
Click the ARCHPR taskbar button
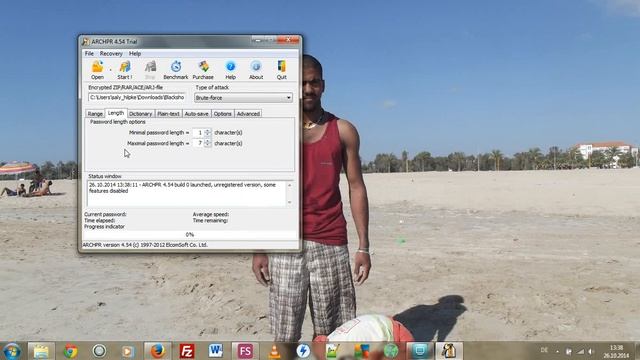449,351
